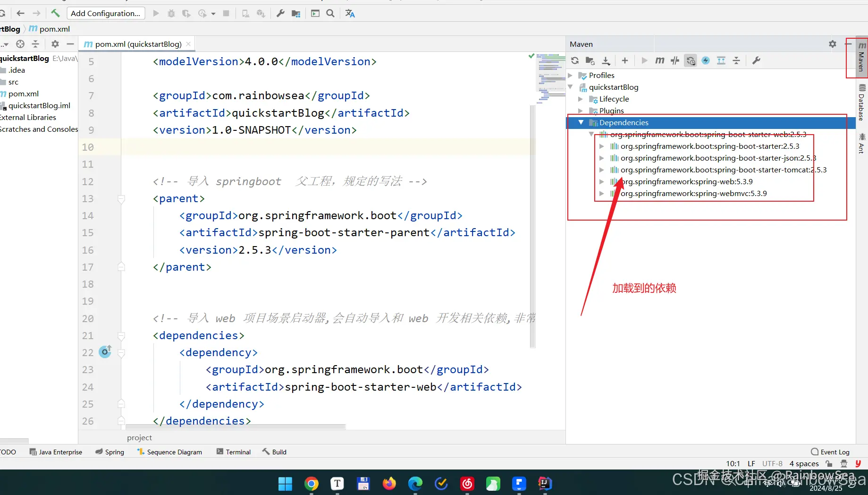Click the Stop square icon in toolbar

tap(226, 13)
